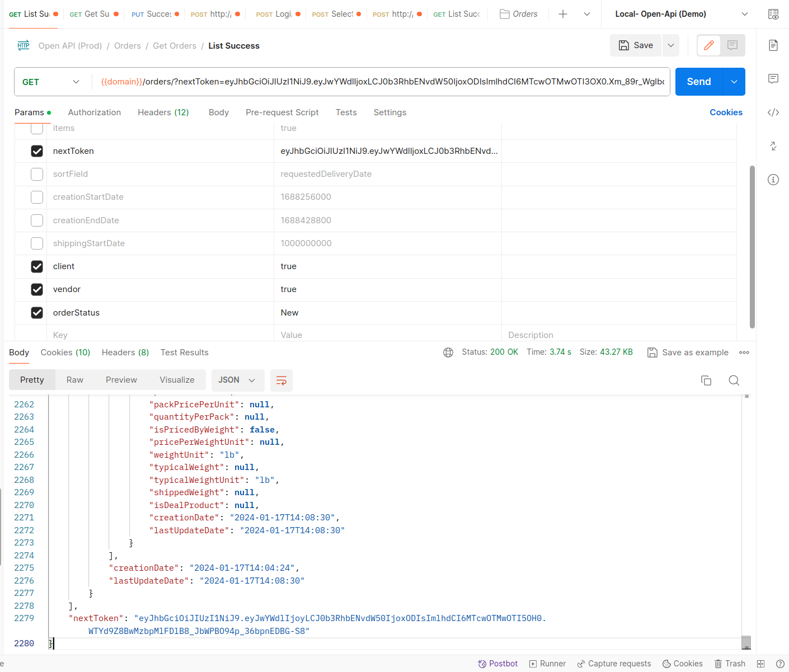This screenshot has width=789, height=672.
Task: Click the Cookies link beside Settings
Action: 726,112
